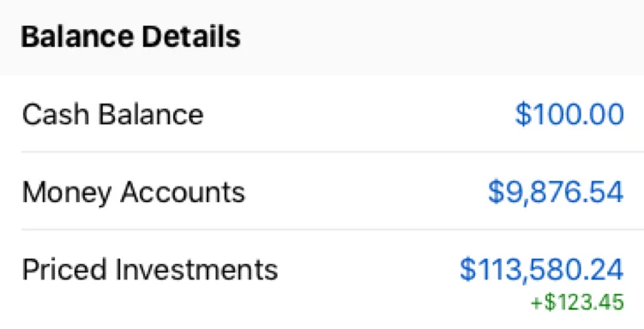Select the Money Accounts label
The width and height of the screenshot is (644, 329).
tap(134, 192)
